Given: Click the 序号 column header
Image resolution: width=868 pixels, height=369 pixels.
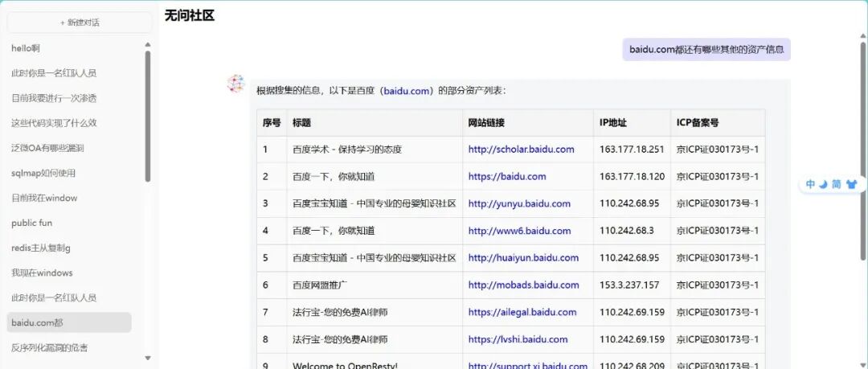Looking at the screenshot, I should tap(272, 123).
